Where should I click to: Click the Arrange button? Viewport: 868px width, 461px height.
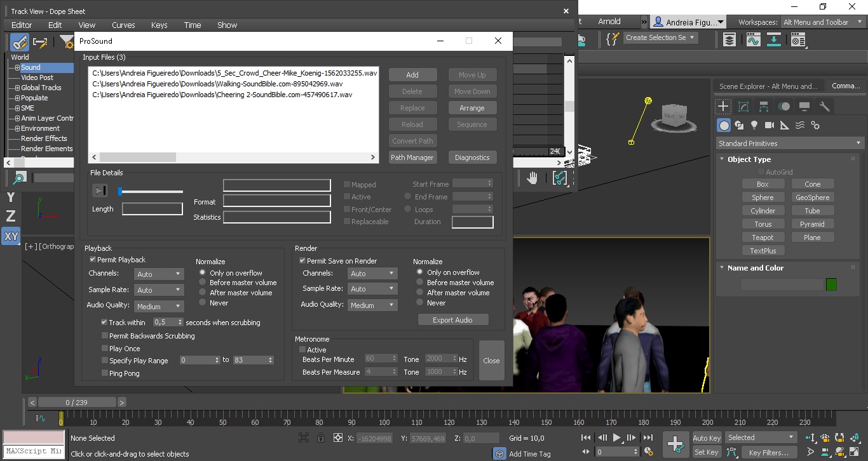pos(472,108)
